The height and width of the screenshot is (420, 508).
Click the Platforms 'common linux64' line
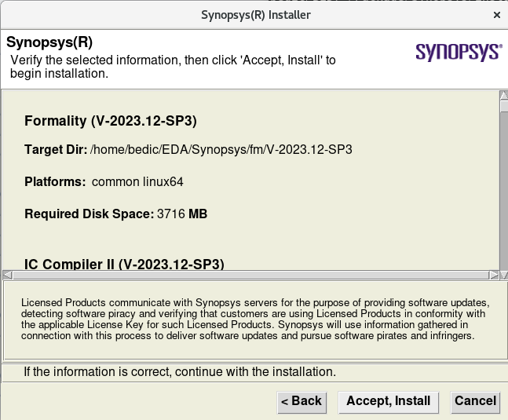click(x=104, y=181)
